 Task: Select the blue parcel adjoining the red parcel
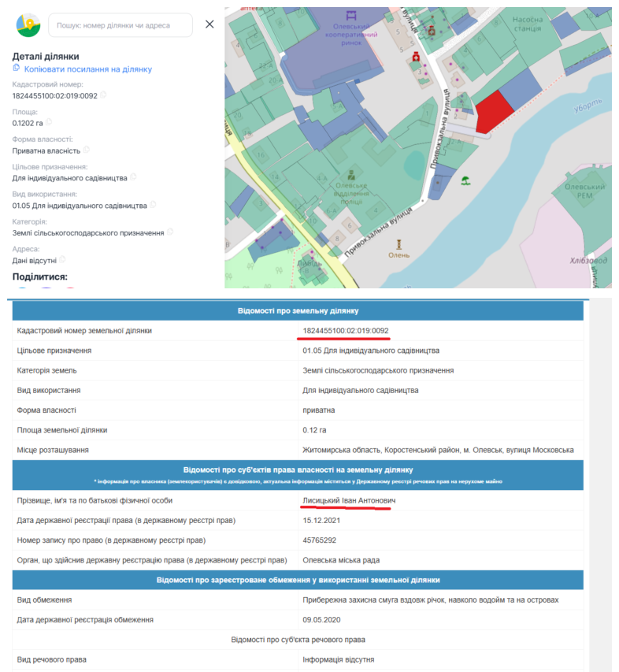point(521,90)
